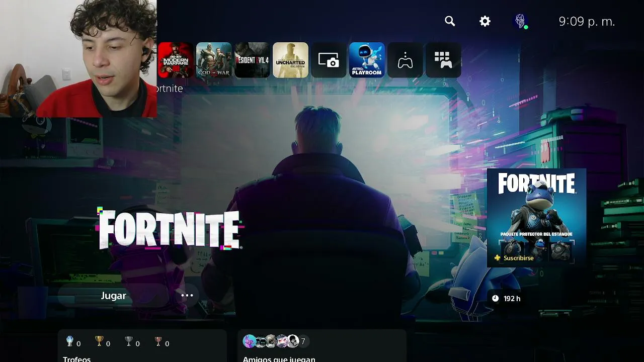Click the Suscribirse link
The height and width of the screenshot is (362, 644).
coord(514,258)
